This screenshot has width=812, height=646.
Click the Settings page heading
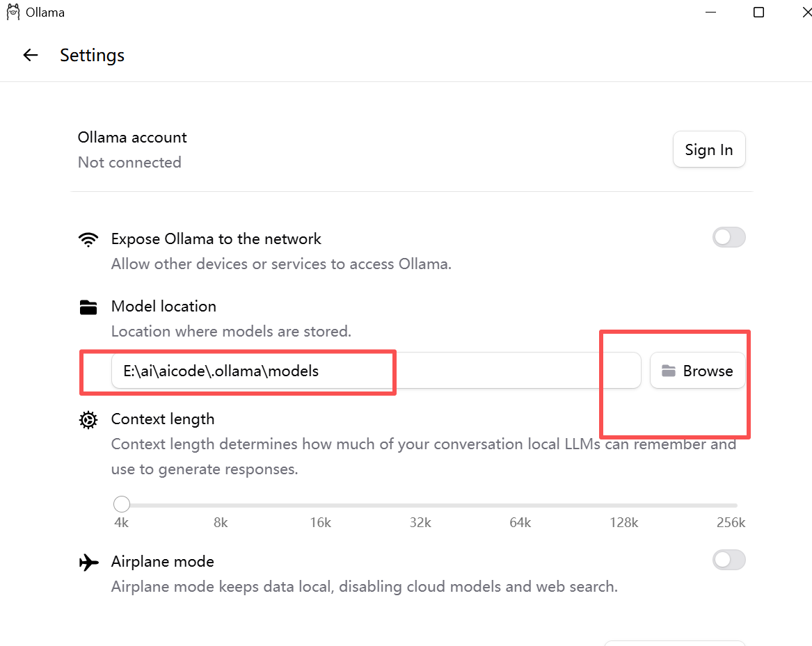pos(92,56)
